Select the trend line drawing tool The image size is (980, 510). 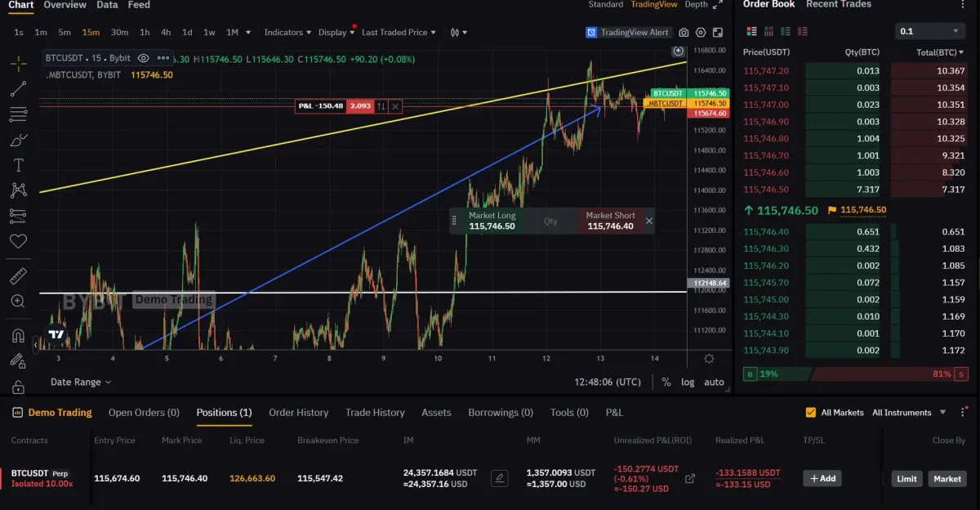(x=18, y=89)
